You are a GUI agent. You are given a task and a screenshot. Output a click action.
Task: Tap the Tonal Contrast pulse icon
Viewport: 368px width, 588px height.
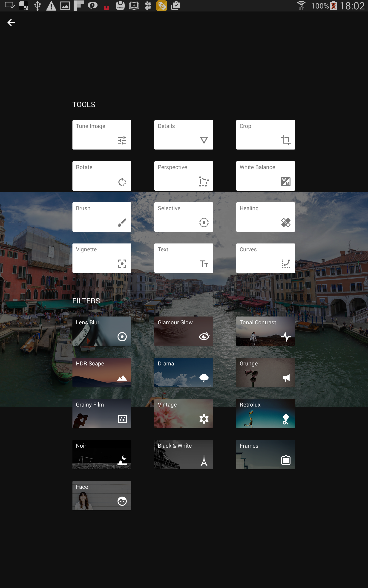(x=286, y=336)
